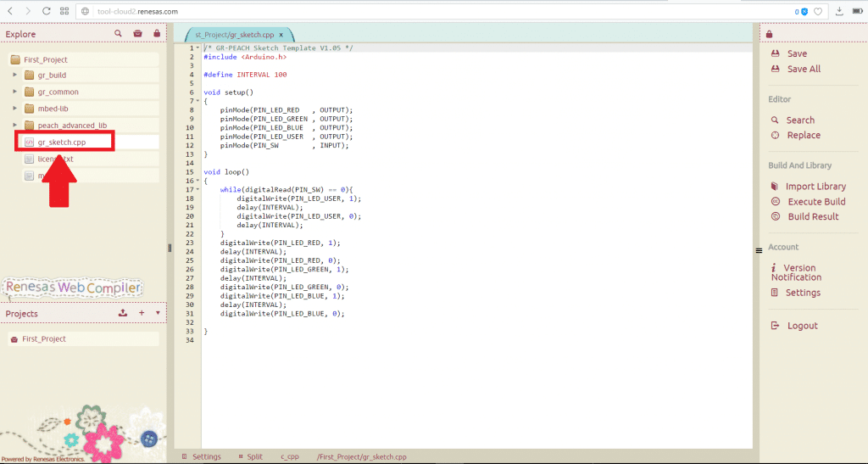Expand the gr_build folder
868x464 pixels.
pyautogui.click(x=14, y=75)
